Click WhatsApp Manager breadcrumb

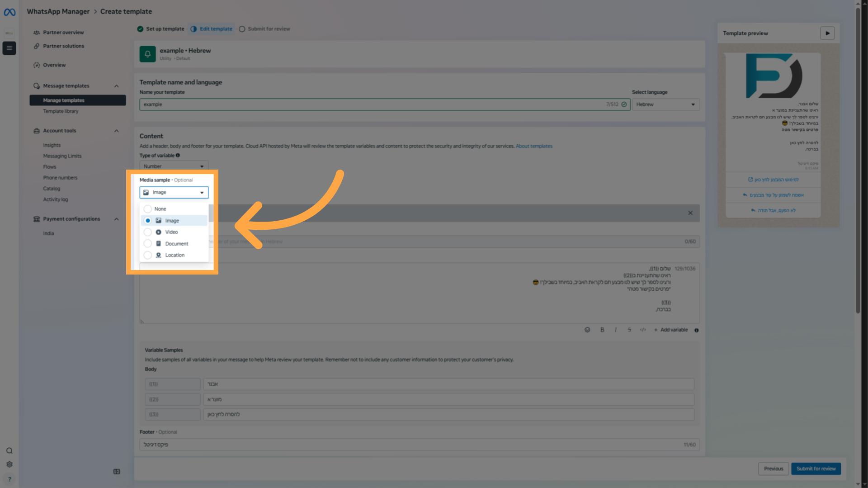[58, 11]
